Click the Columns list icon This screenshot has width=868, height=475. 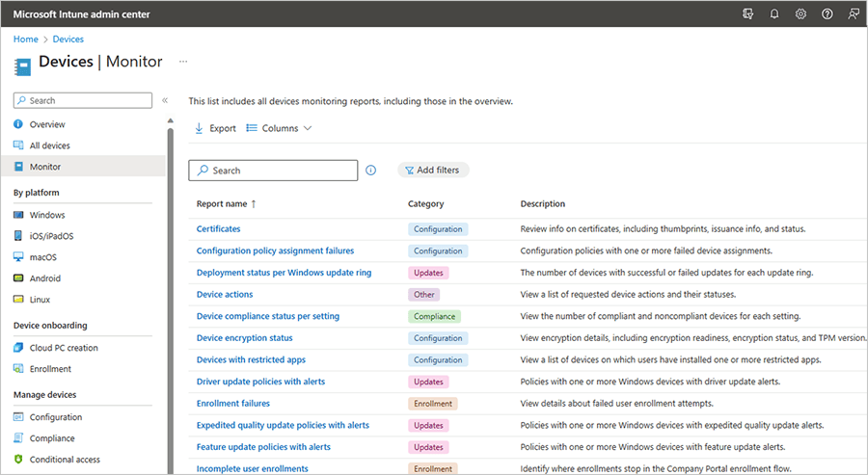click(252, 128)
